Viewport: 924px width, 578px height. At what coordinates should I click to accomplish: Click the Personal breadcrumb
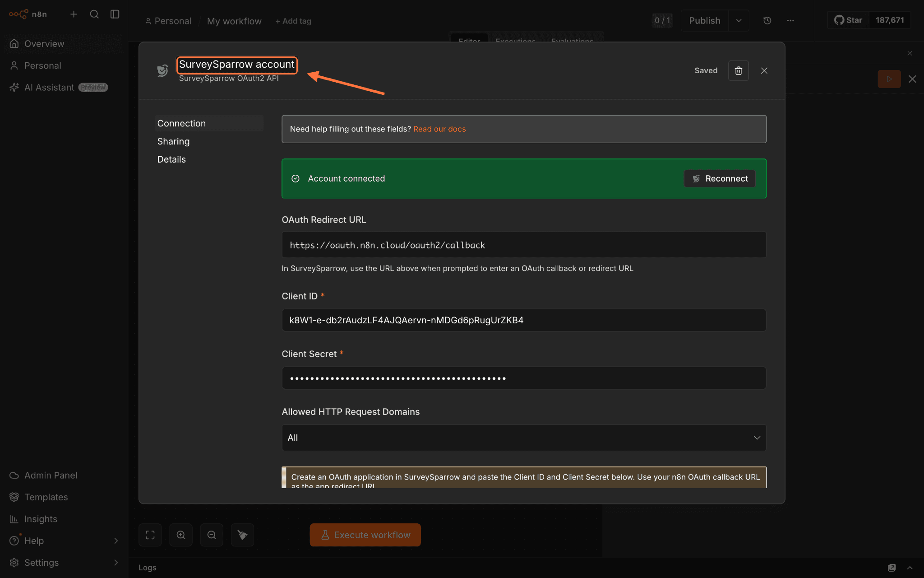[x=168, y=21]
